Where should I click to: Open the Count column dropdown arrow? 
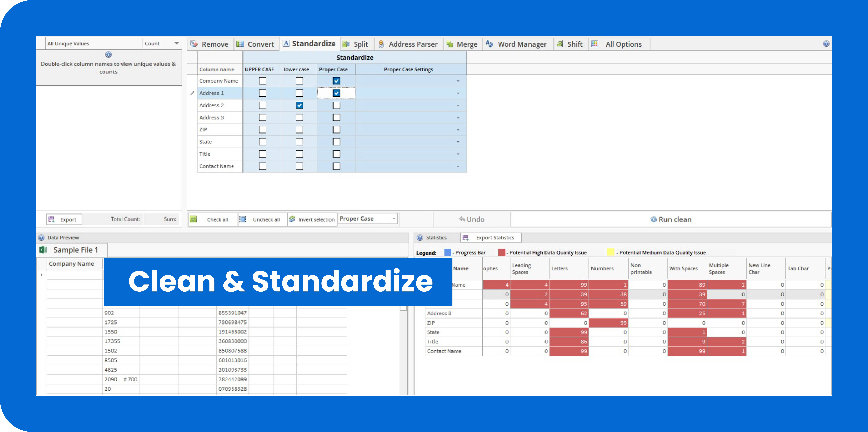coord(177,43)
